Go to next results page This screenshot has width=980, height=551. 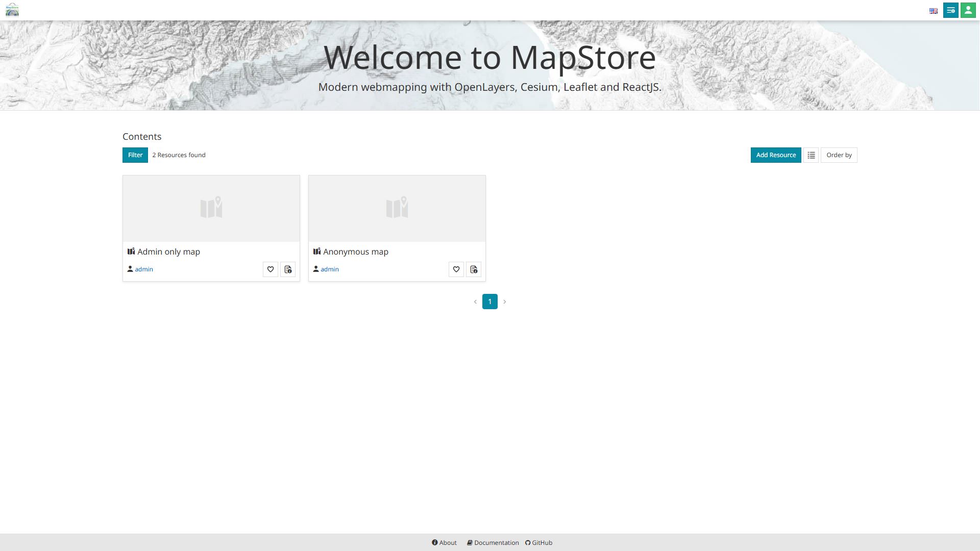[505, 302]
